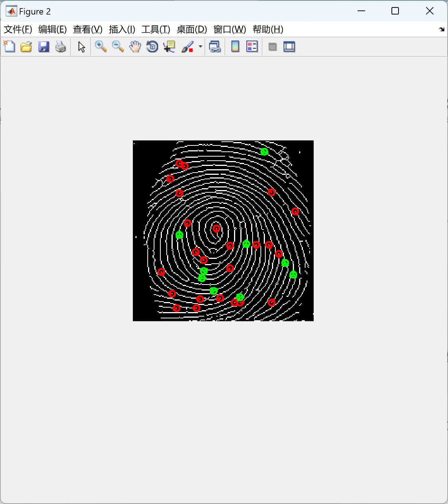Open the 文件(F) menu
448x504 pixels.
18,29
